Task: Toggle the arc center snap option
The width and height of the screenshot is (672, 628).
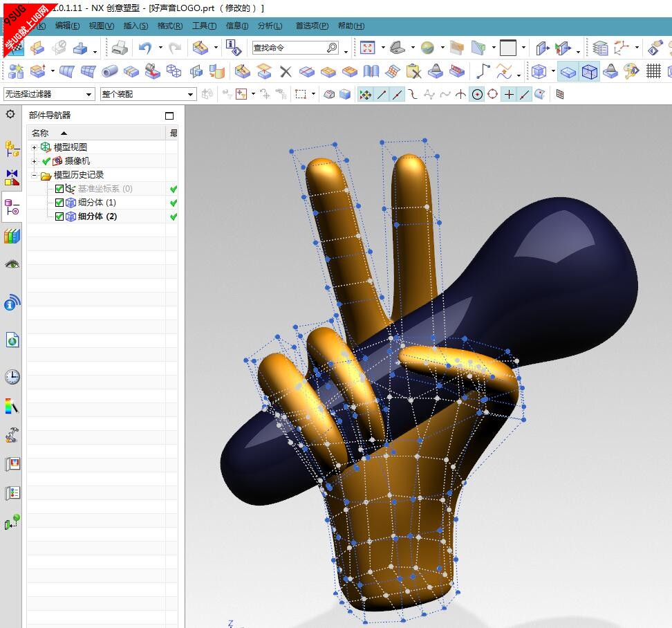Action: pyautogui.click(x=477, y=94)
